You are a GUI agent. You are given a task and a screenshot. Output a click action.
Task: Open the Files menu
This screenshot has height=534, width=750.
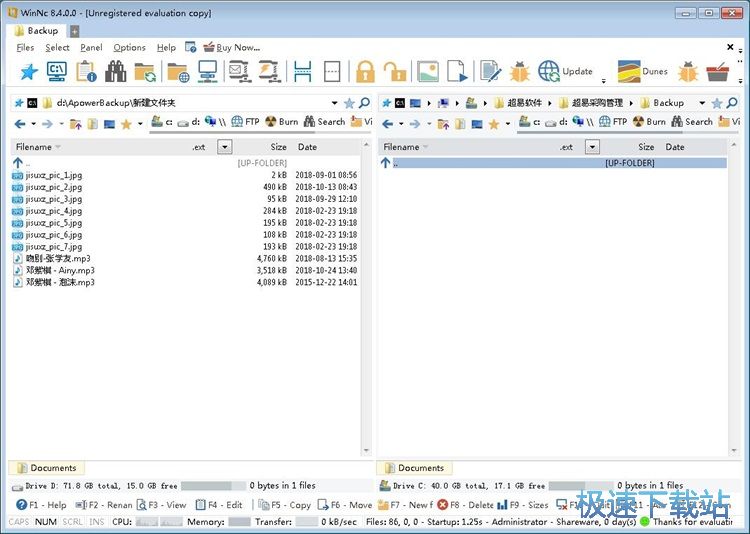[25, 47]
